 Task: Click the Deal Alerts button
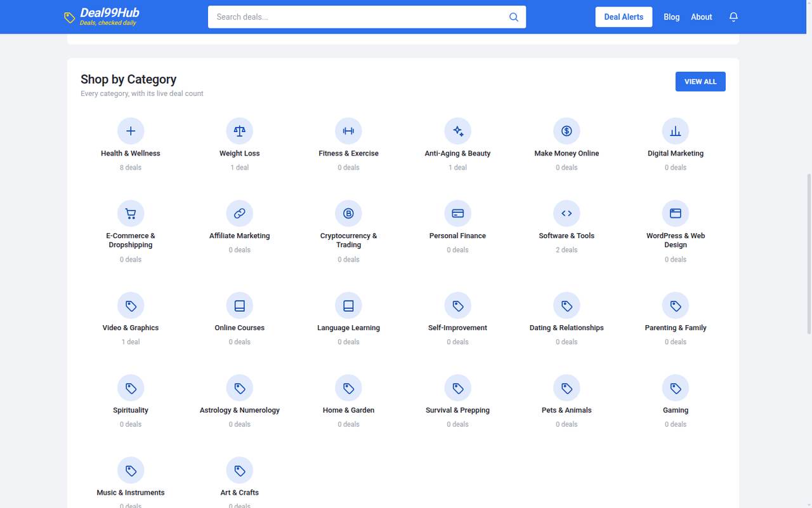click(624, 17)
